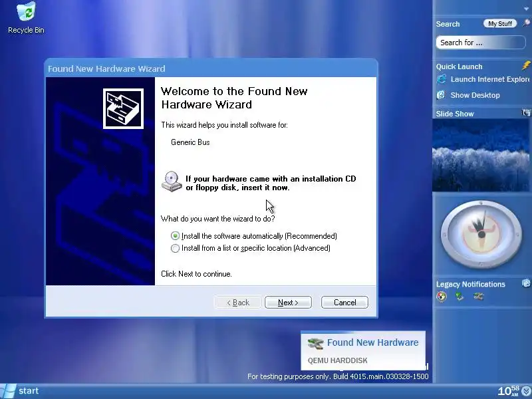Click the Found New Hardware Wizard title bar

click(211, 68)
